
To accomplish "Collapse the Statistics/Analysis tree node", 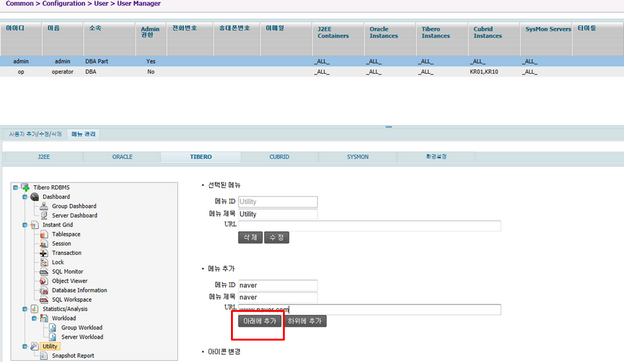I will [x=25, y=309].
